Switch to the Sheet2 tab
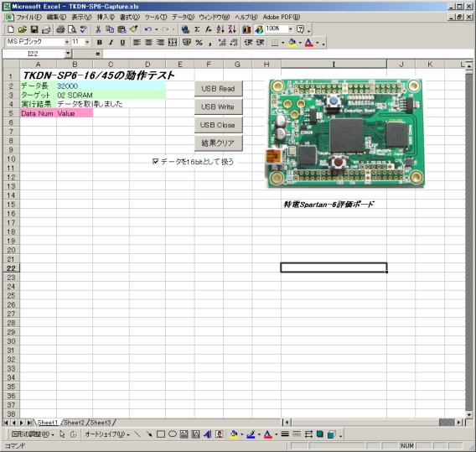The height and width of the screenshot is (452, 476). [74, 423]
